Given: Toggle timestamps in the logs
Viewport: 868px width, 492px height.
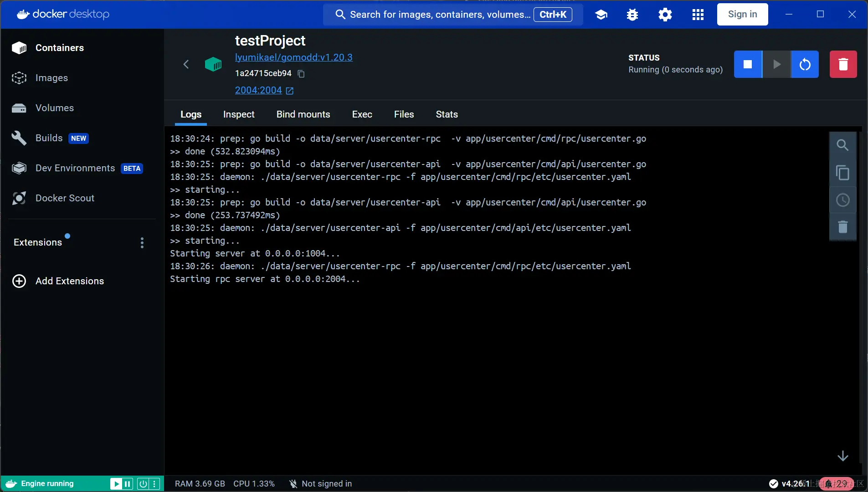Looking at the screenshot, I should point(843,200).
